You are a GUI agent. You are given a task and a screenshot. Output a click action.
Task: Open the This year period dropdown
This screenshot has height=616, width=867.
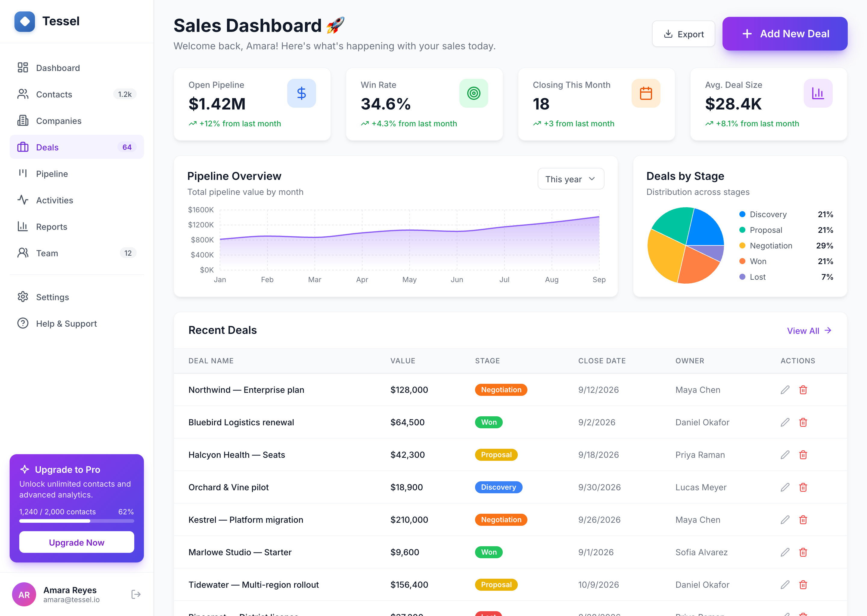570,179
